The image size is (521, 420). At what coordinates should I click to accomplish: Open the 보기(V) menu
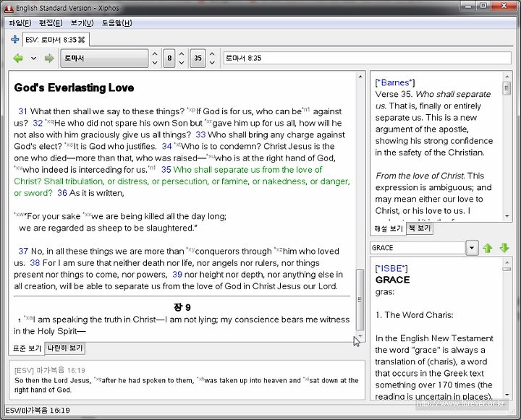coord(82,23)
